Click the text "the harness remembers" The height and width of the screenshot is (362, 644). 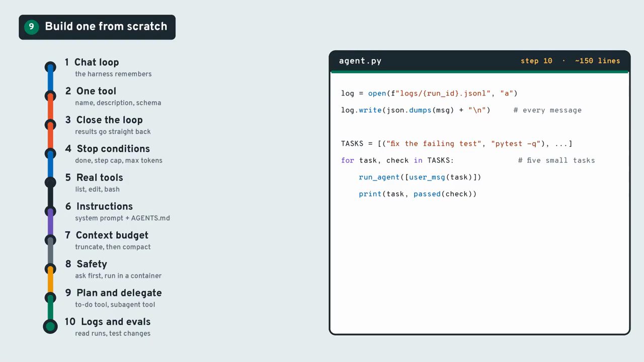(x=113, y=74)
